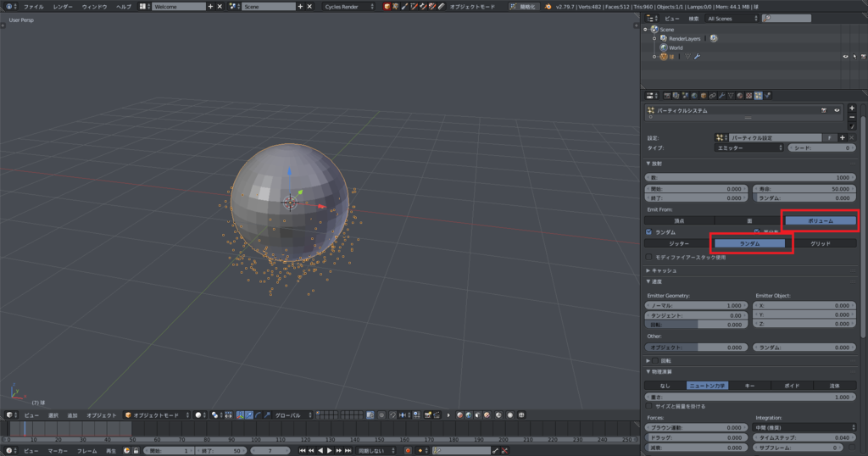The height and width of the screenshot is (456, 868).
Task: Click auto keyframe record button
Action: click(x=408, y=450)
